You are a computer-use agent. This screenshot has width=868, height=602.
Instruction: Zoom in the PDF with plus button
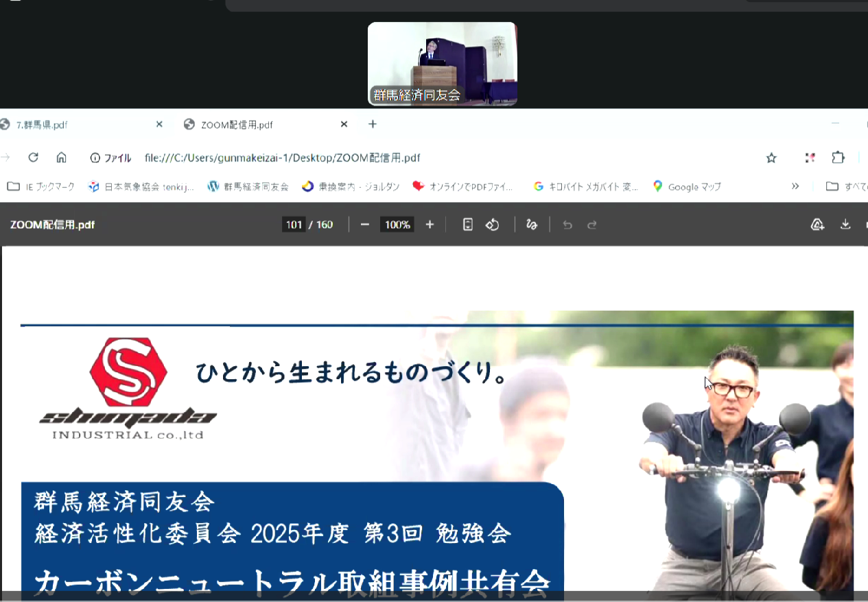(x=430, y=225)
